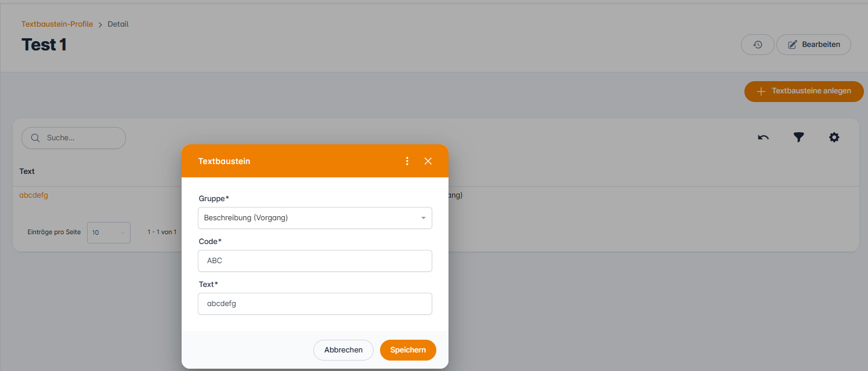The width and height of the screenshot is (868, 371).
Task: Save with the Speichern button
Action: 408,350
